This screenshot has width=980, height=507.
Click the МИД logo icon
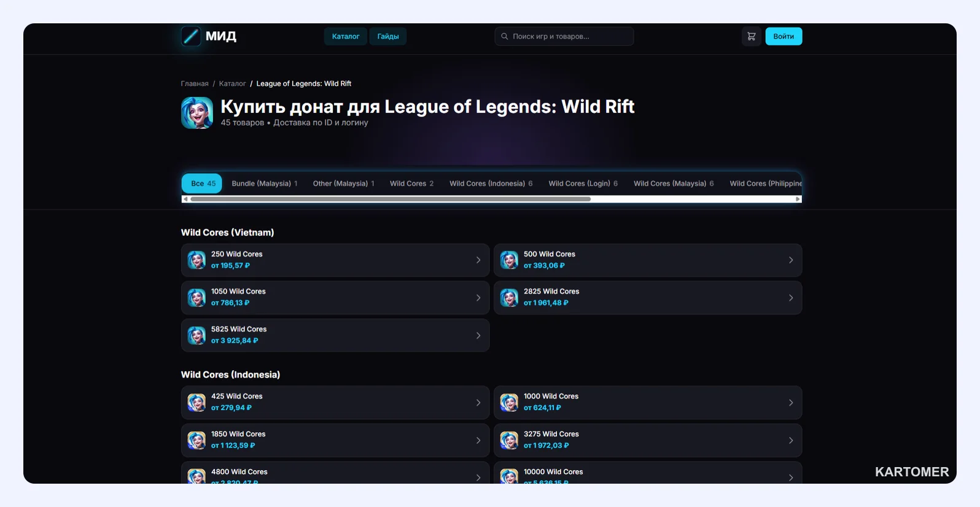[191, 36]
